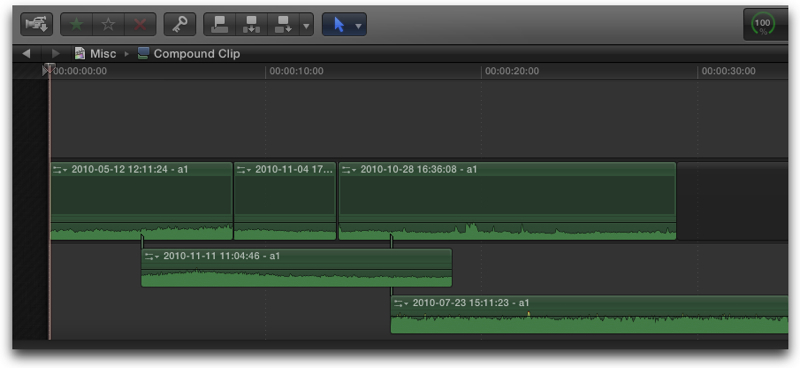Reject selection with the red X
The height and width of the screenshot is (368, 800).
pyautogui.click(x=140, y=24)
